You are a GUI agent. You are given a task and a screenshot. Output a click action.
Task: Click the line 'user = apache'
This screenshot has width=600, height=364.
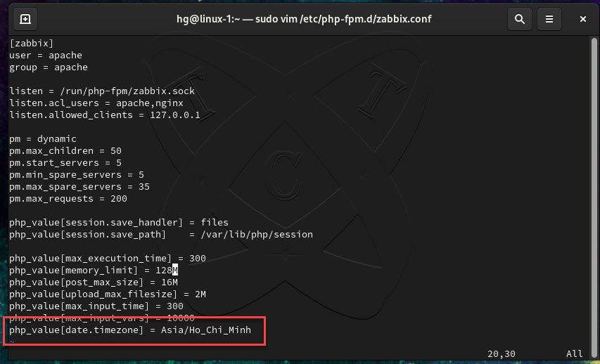click(x=46, y=55)
